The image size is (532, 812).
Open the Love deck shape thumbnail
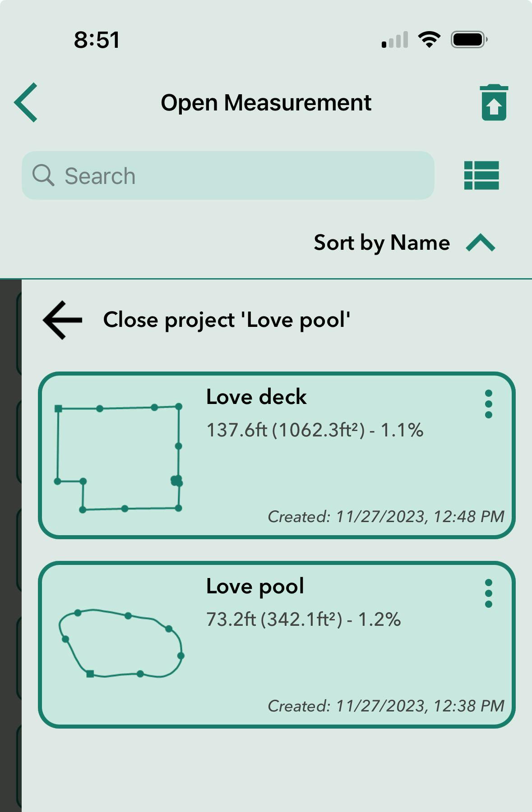[119, 458]
